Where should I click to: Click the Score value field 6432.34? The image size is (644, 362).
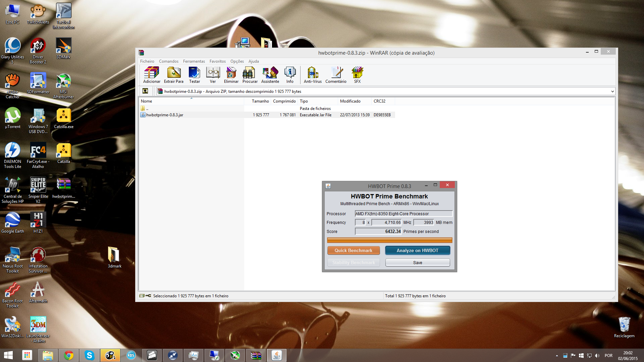378,231
